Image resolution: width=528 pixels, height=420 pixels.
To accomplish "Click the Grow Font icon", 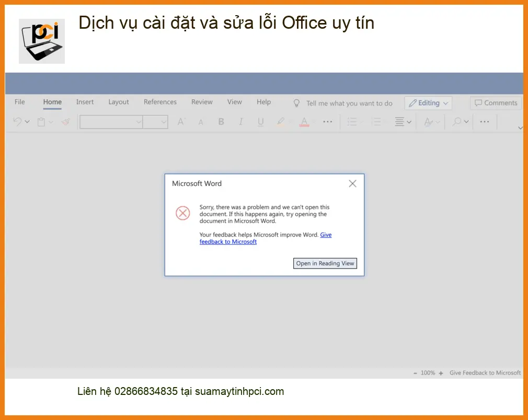I will (x=181, y=122).
